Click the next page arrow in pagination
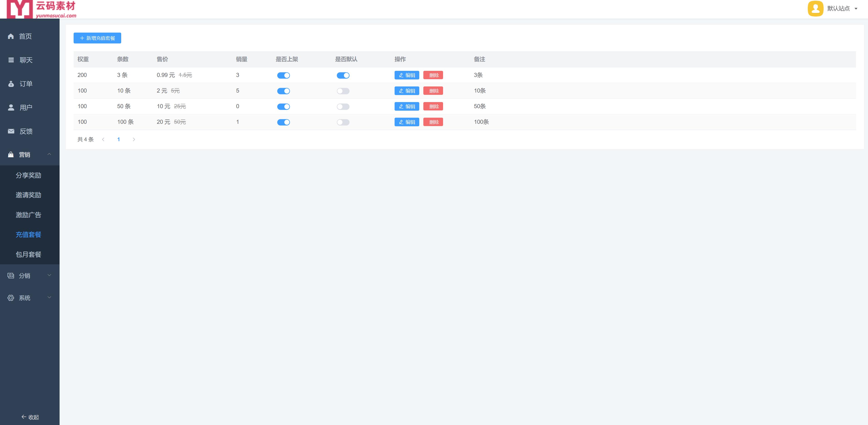 [x=134, y=139]
